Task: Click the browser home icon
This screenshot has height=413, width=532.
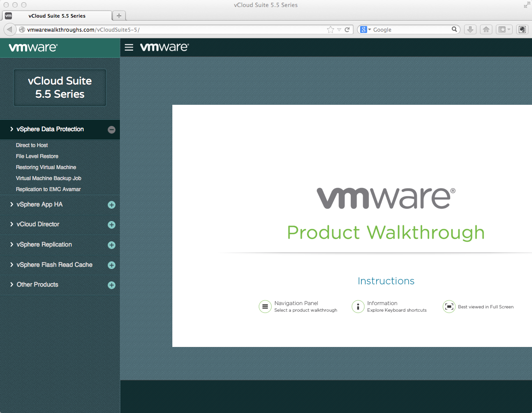Action: point(486,29)
